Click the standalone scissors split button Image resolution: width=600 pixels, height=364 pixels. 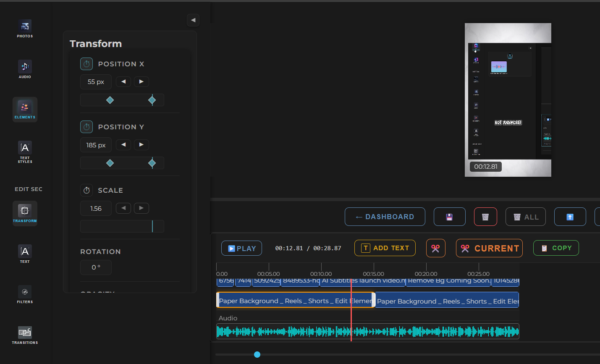(x=436, y=248)
